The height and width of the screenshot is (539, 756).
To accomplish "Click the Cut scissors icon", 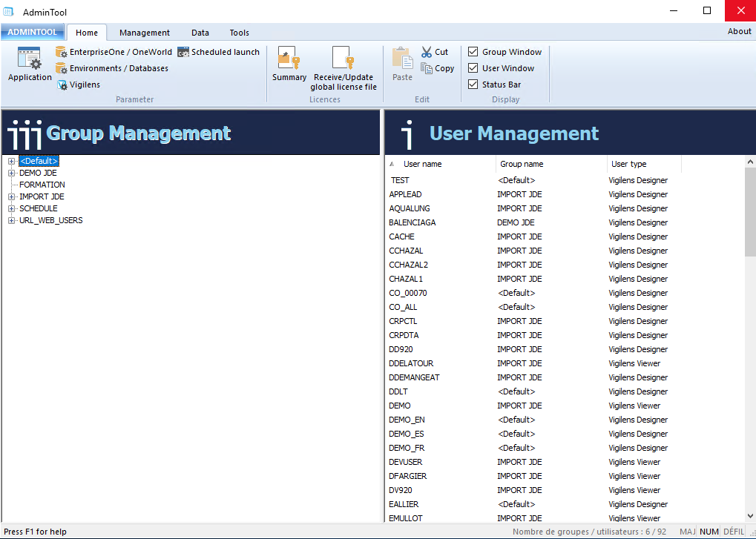I will (x=427, y=52).
